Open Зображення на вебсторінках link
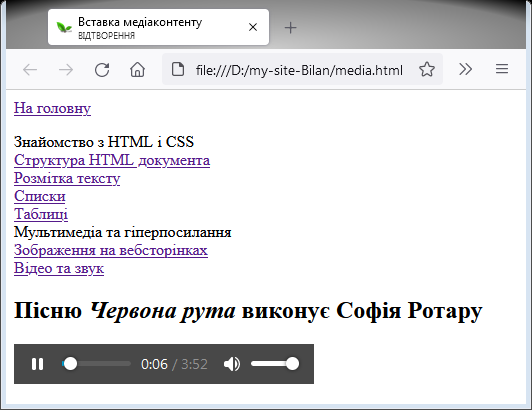The width and height of the screenshot is (532, 410). coord(111,250)
